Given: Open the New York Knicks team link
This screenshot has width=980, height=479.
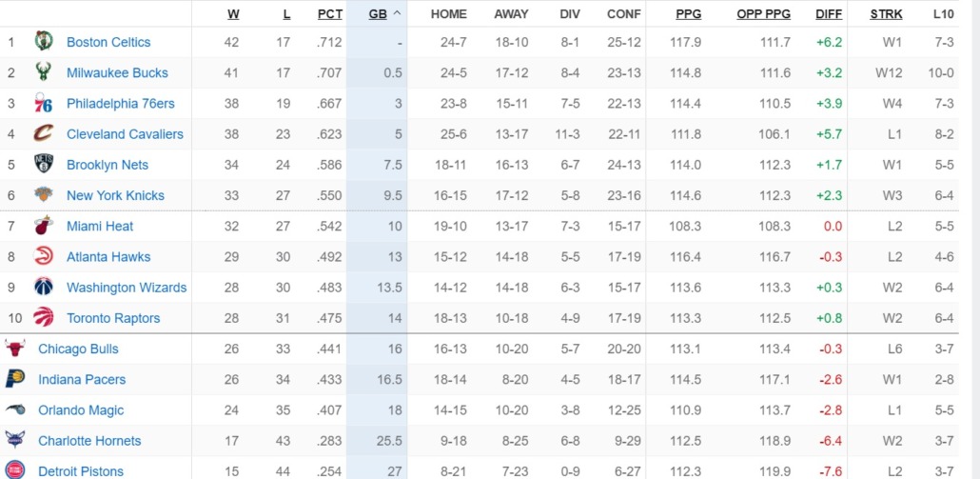Looking at the screenshot, I should (x=116, y=195).
